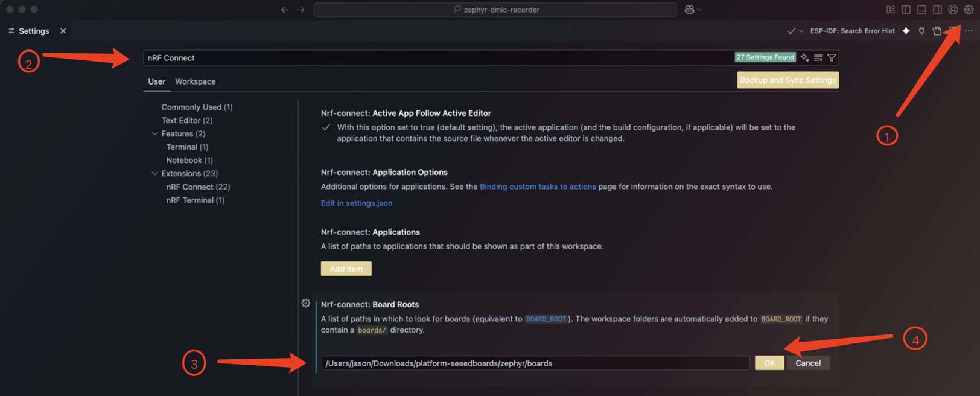Open the Copilot chat icon
Image resolution: width=980 pixels, height=396 pixels.
pyautogui.click(x=689, y=10)
